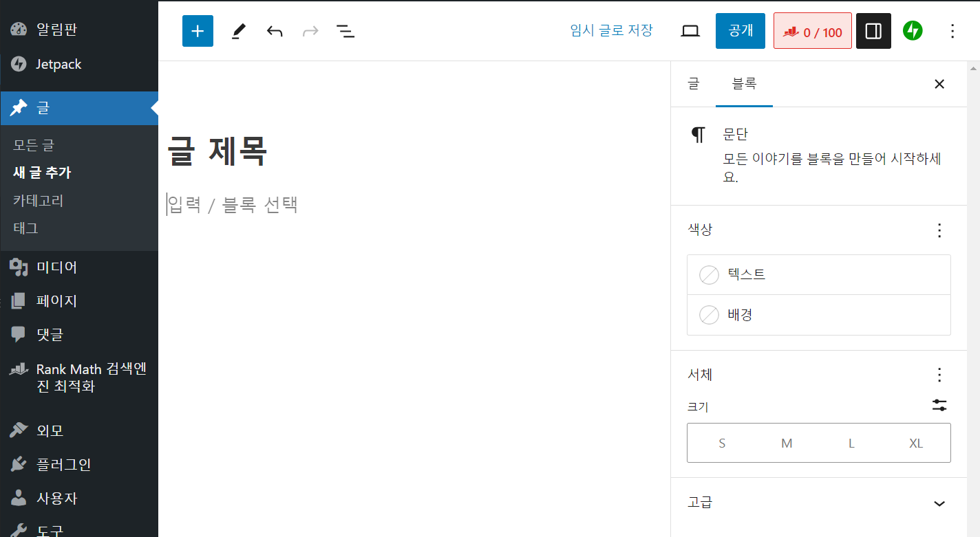The image size is (980, 537).
Task: Click the sidebar scrollbar up arrow
Action: coord(973,68)
